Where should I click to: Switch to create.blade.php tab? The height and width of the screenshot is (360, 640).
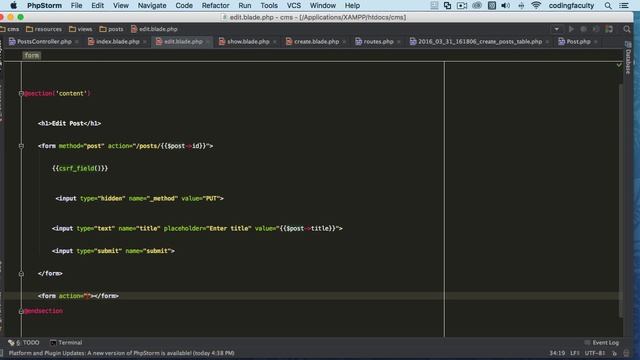coord(316,42)
